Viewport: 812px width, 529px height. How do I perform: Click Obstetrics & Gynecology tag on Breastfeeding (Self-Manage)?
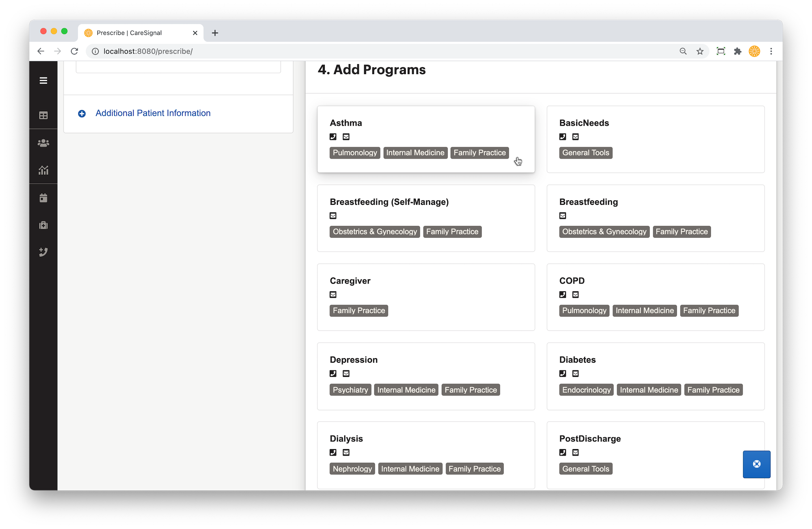[375, 232]
